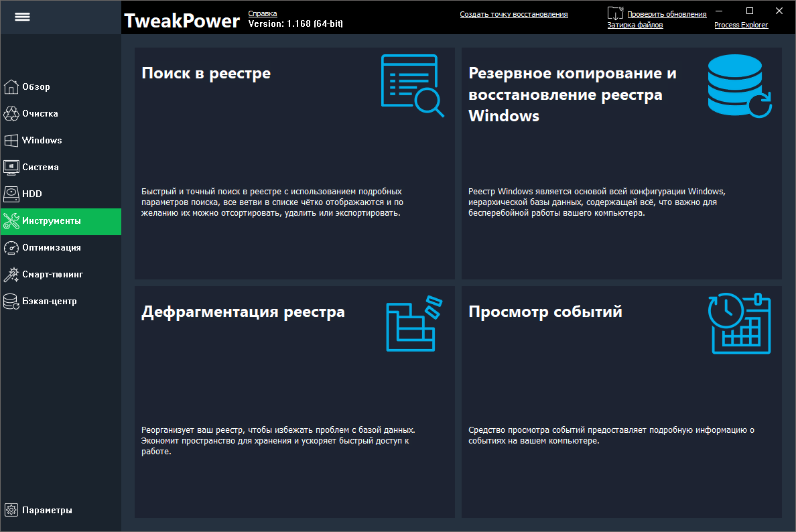
Task: Click the Version 1.168 label
Action: [295, 24]
